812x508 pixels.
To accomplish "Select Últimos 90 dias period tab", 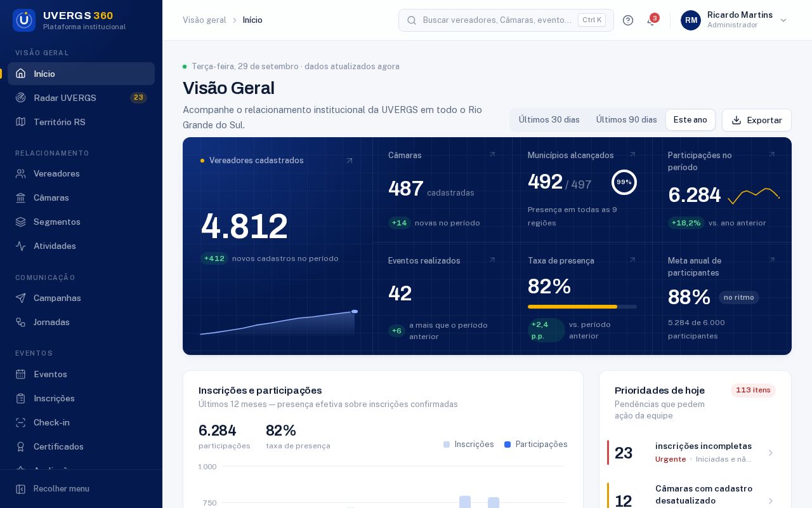I will pos(627,120).
